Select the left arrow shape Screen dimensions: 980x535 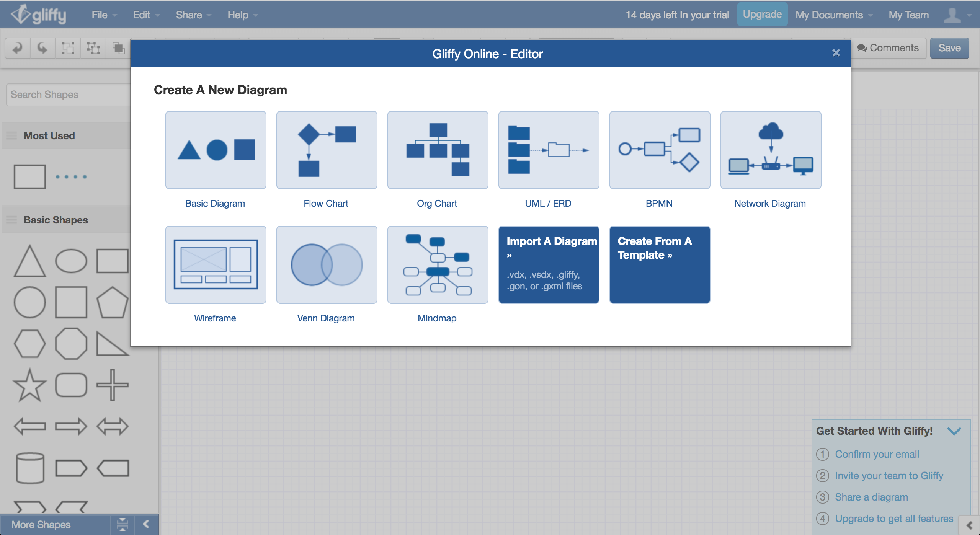pyautogui.click(x=30, y=426)
